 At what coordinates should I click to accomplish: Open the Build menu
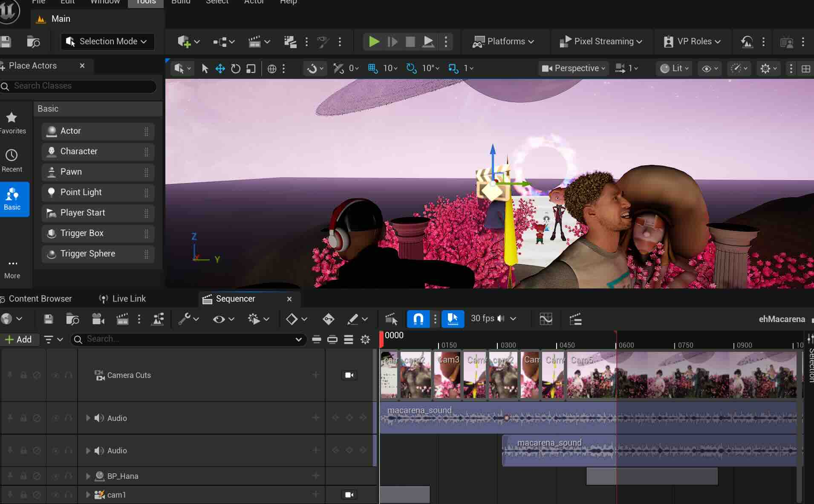pos(181,2)
